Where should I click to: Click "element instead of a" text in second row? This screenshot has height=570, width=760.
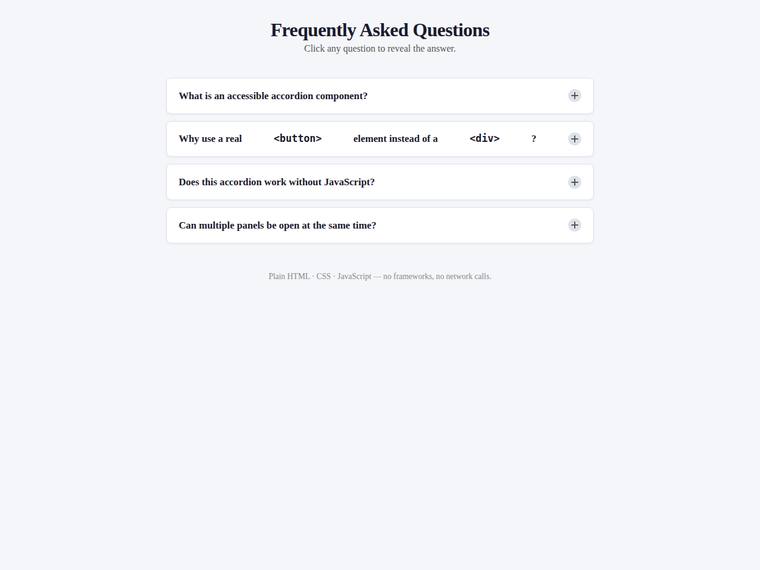[396, 139]
